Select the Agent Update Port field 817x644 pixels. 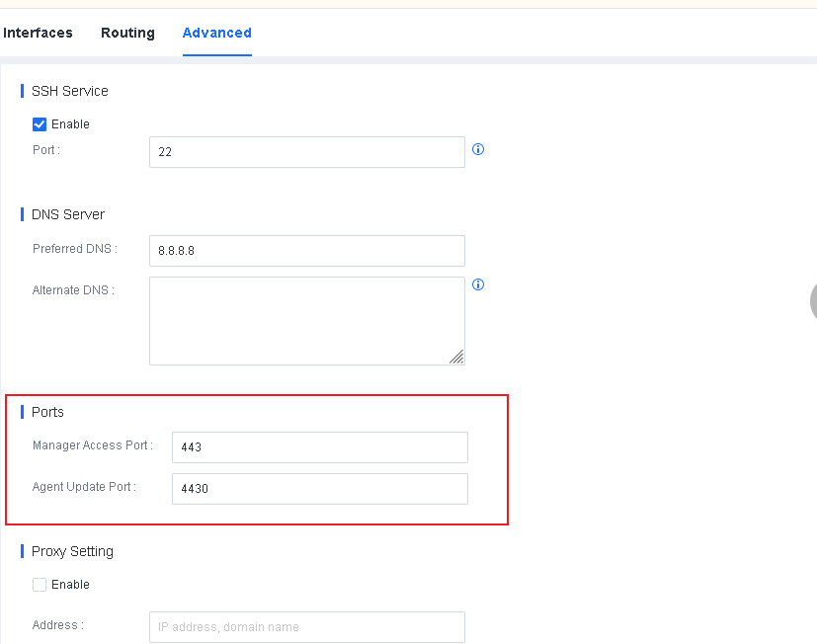(319, 489)
